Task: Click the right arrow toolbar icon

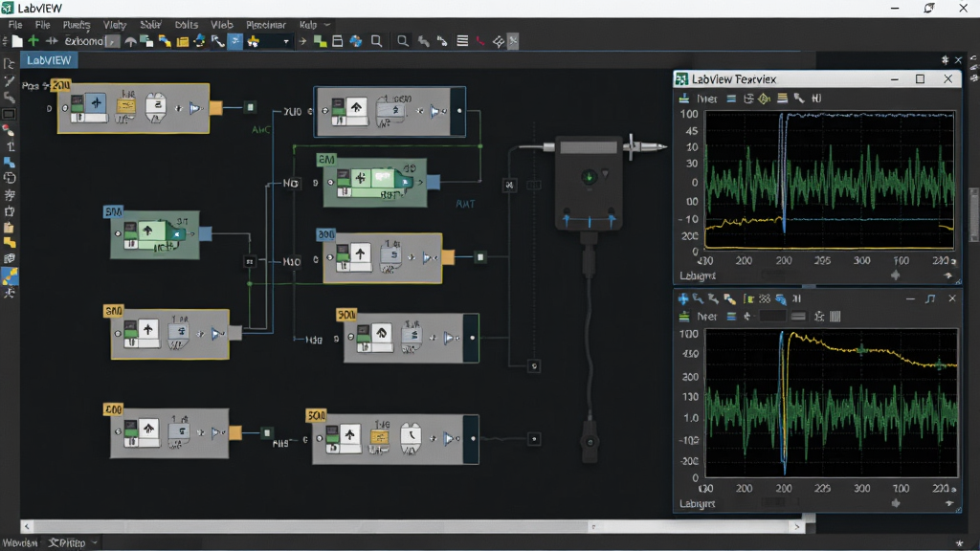Action: coord(302,41)
